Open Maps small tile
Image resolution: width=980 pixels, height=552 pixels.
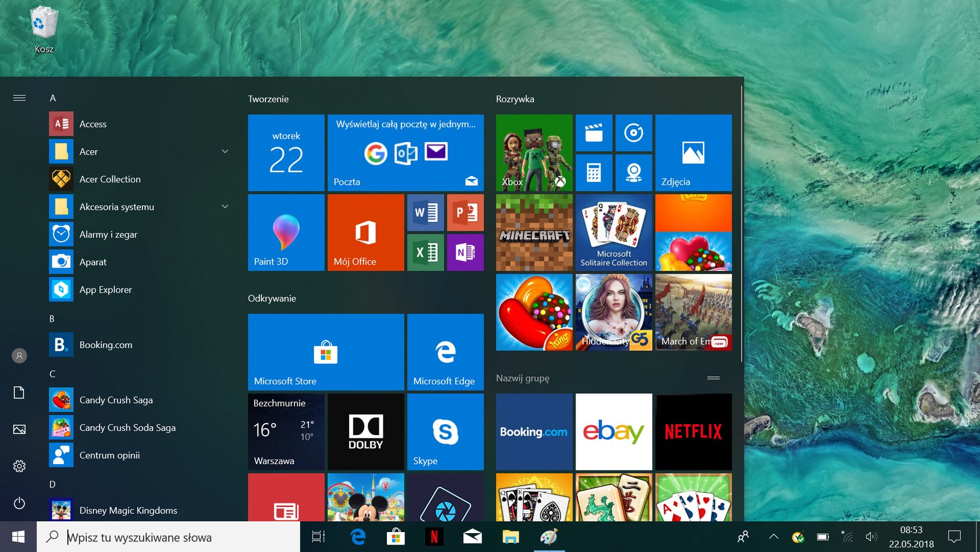[634, 173]
